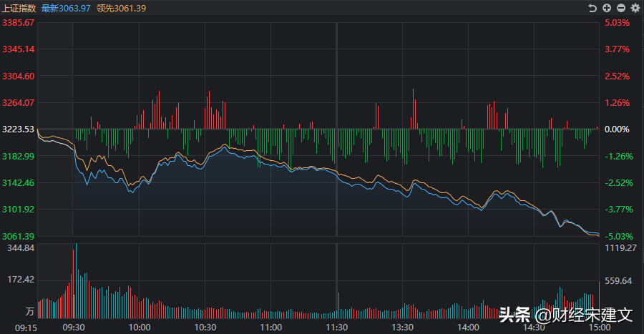Click the 最新 3063.97 latest value label

click(66, 8)
